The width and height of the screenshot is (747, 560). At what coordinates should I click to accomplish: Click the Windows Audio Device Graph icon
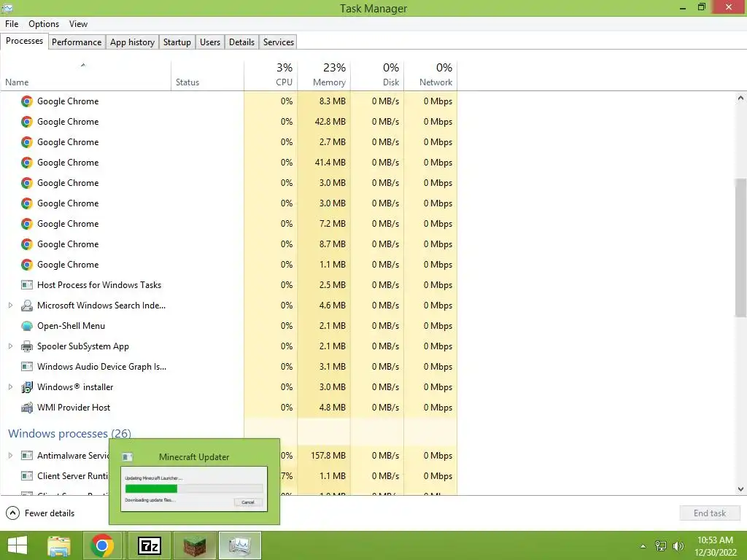tap(27, 367)
